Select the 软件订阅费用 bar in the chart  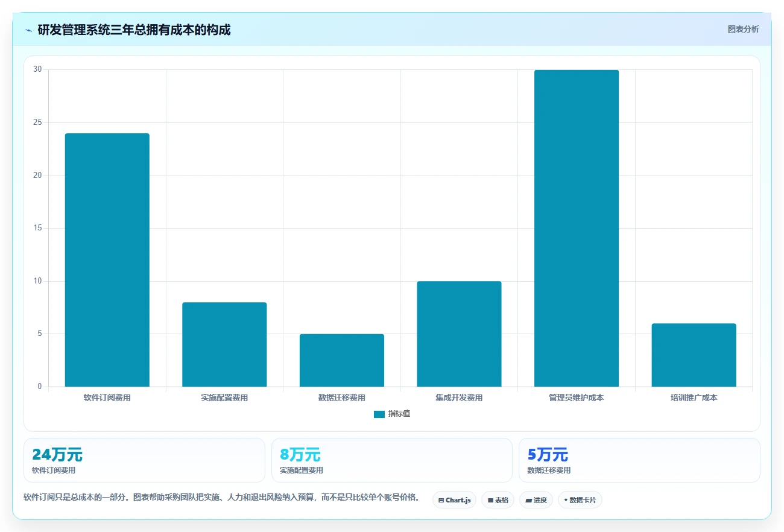pyautogui.click(x=107, y=260)
